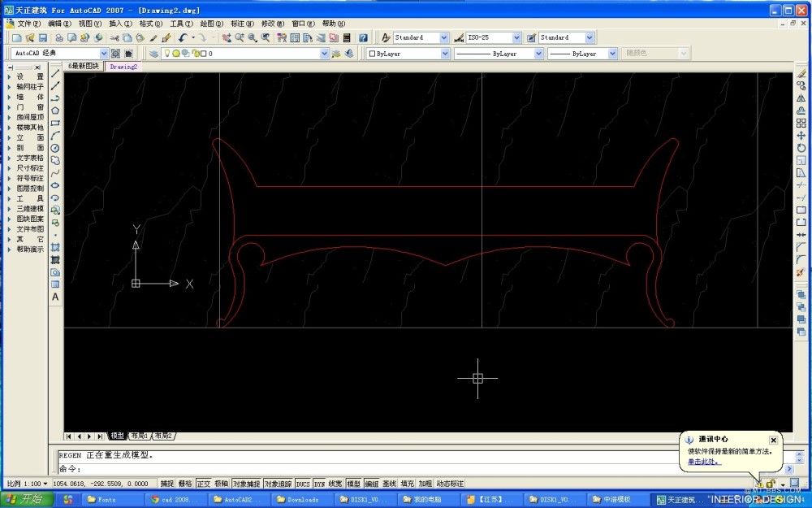Toggle DUCS dynamic UCS
This screenshot has width=812, height=508.
click(x=303, y=484)
